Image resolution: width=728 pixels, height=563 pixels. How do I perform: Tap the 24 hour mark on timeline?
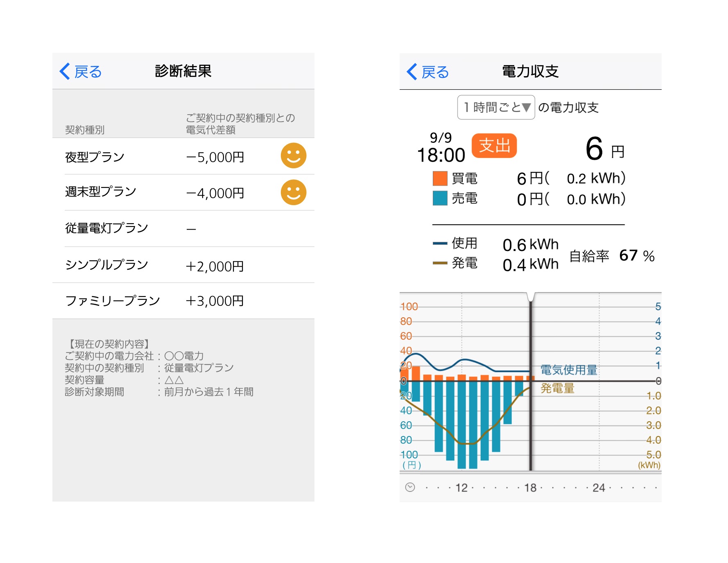599,488
